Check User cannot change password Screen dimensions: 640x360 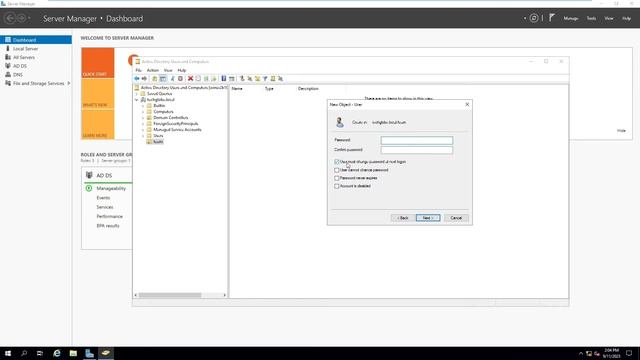tap(337, 170)
